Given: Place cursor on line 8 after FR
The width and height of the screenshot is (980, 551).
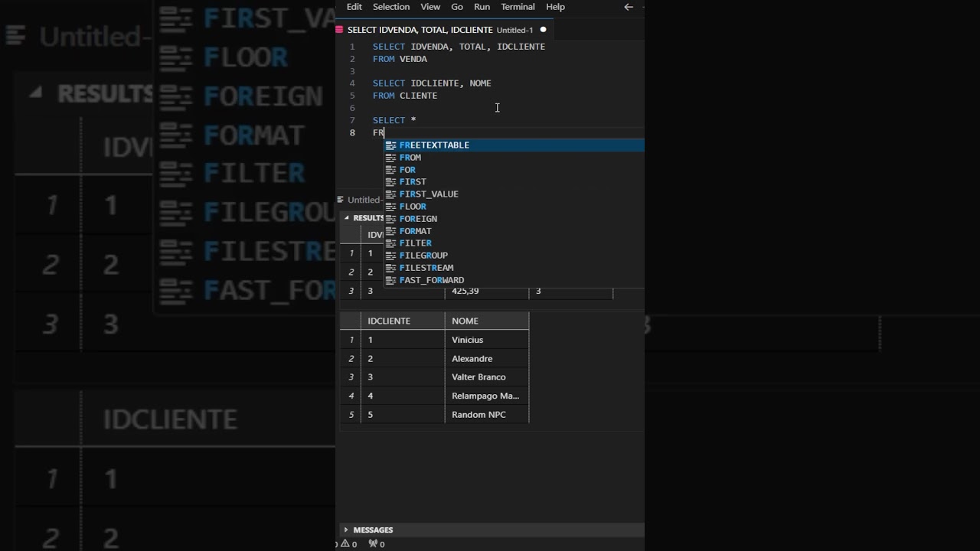Looking at the screenshot, I should (384, 132).
